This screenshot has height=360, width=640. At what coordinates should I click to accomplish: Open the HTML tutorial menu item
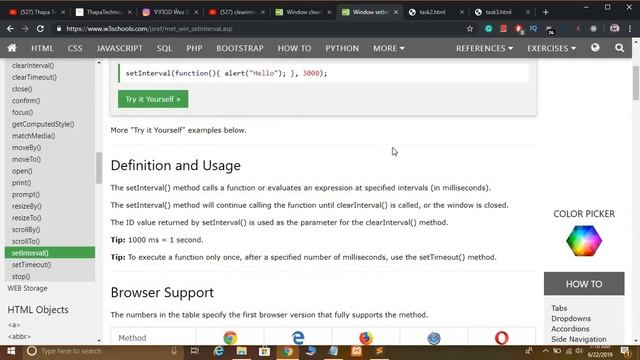[x=42, y=48]
